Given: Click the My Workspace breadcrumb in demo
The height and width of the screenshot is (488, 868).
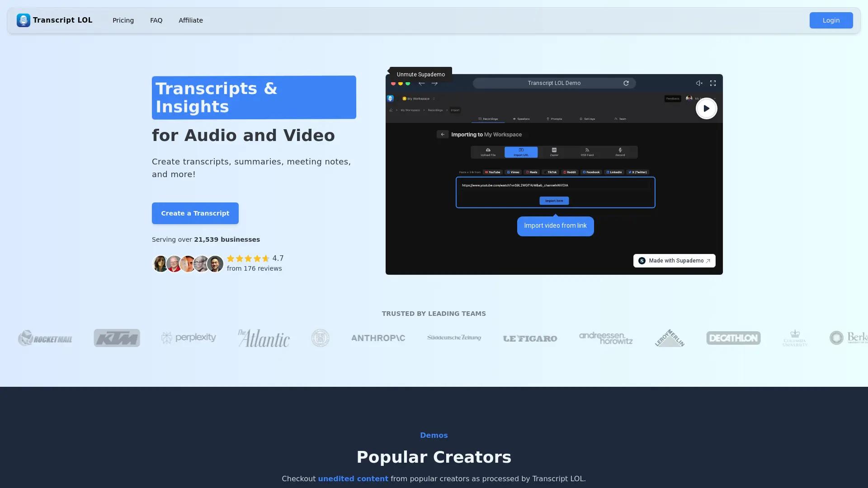Looking at the screenshot, I should 410,110.
